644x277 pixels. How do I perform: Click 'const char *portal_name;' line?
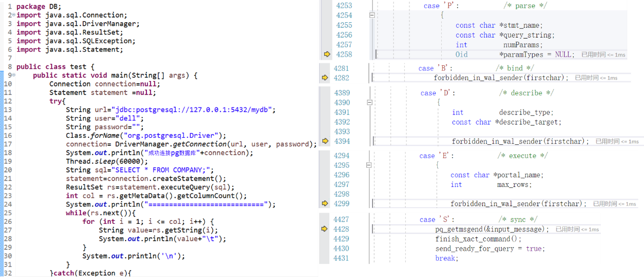497,175
